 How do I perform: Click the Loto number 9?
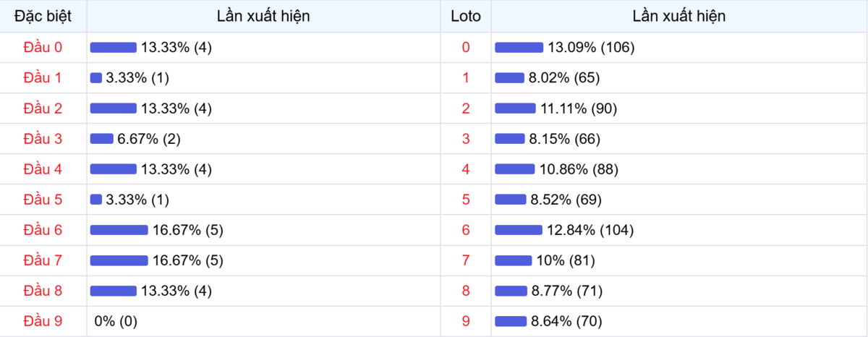[x=465, y=321]
